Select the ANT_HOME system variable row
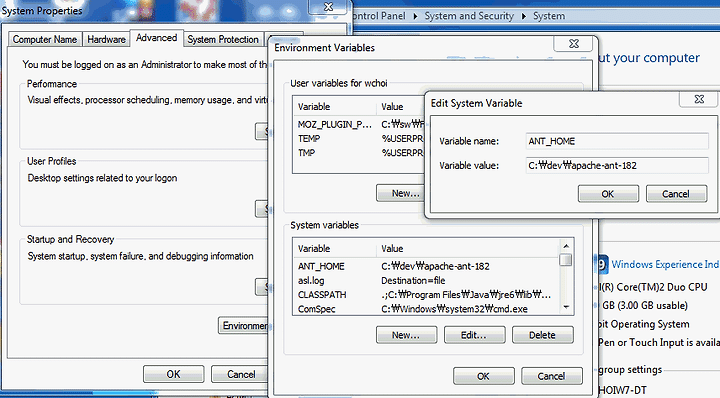The width and height of the screenshot is (720, 398). coord(426,266)
